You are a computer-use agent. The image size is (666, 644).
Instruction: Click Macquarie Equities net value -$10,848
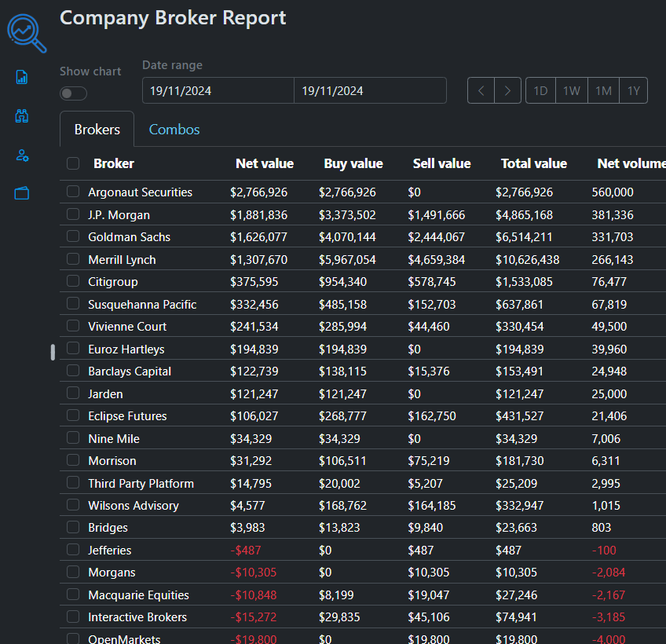coord(253,595)
